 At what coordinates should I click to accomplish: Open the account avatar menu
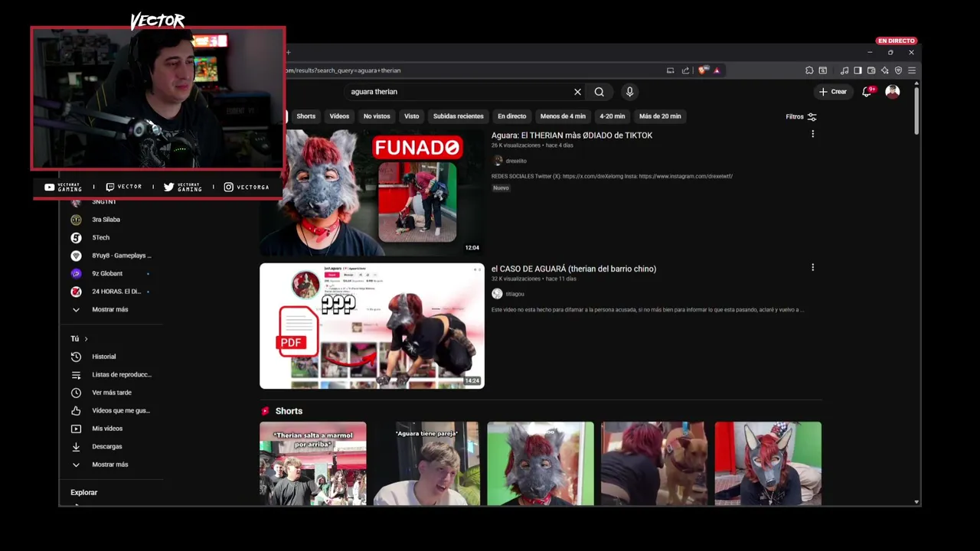pos(893,92)
